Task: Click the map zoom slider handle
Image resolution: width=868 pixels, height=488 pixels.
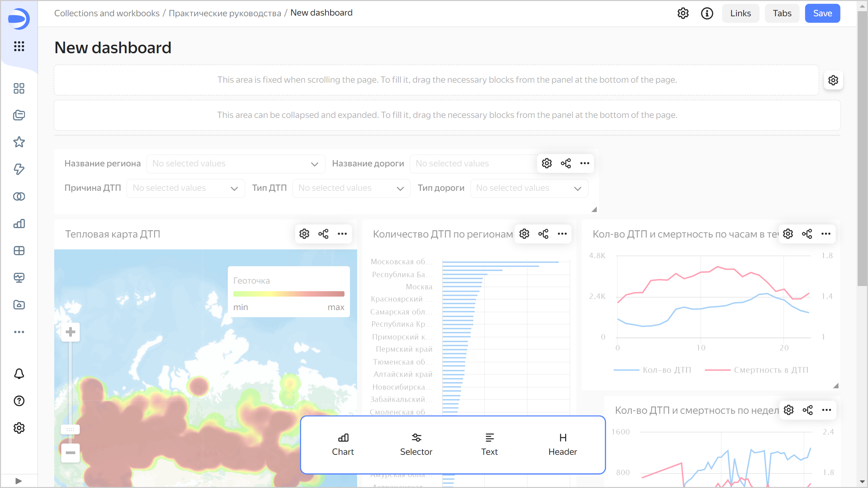Action: (70, 429)
